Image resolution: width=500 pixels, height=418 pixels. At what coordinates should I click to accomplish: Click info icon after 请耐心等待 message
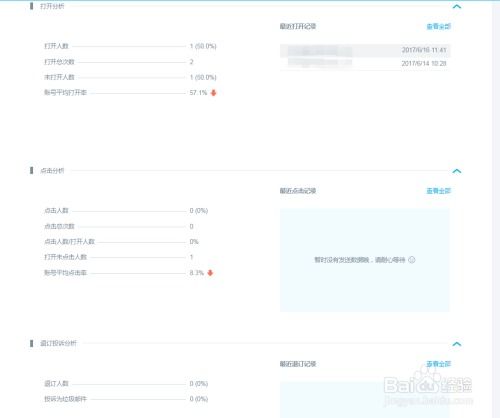412,260
